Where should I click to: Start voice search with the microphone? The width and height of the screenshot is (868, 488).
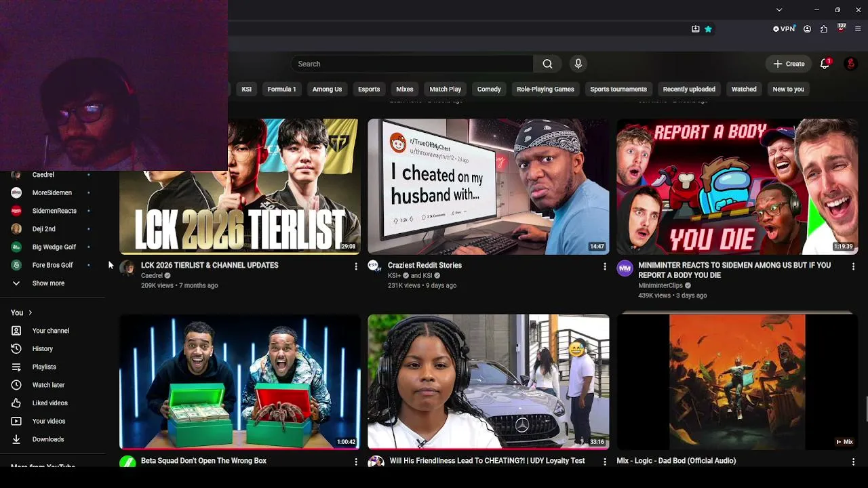coord(578,64)
